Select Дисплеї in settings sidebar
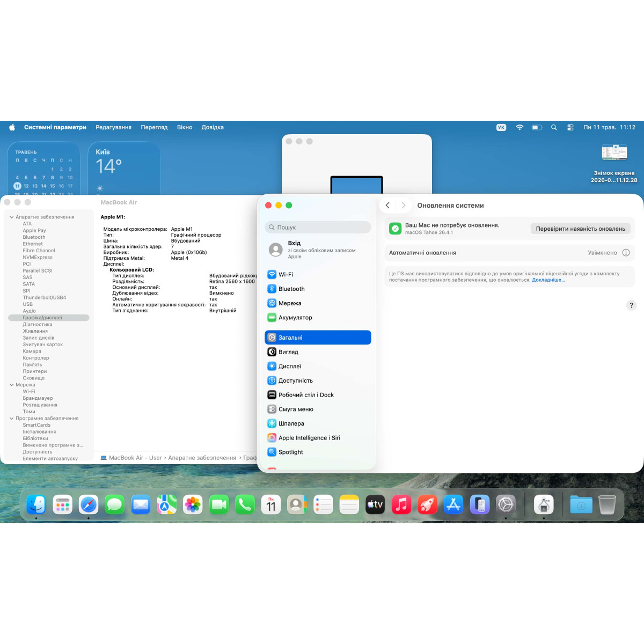Viewport: 644px width, 644px height. (x=318, y=367)
